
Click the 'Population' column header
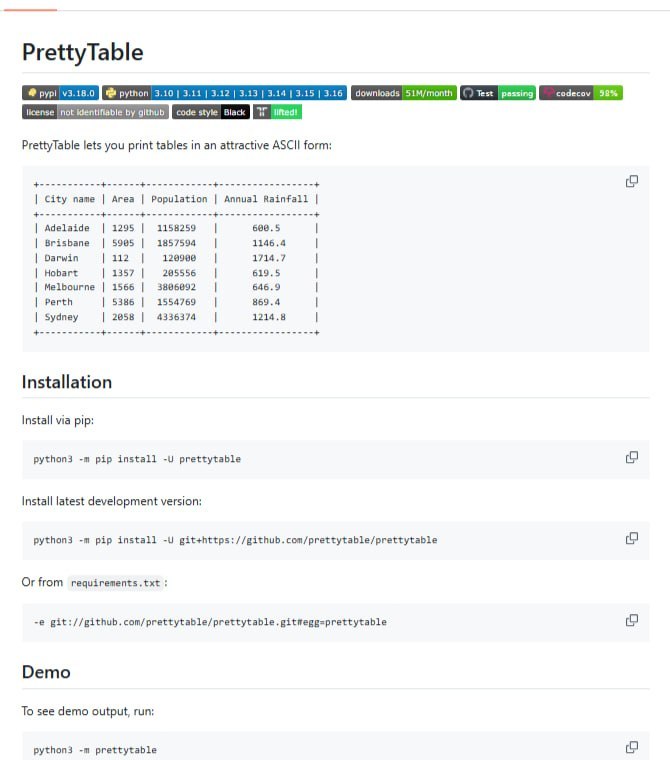tap(179, 199)
